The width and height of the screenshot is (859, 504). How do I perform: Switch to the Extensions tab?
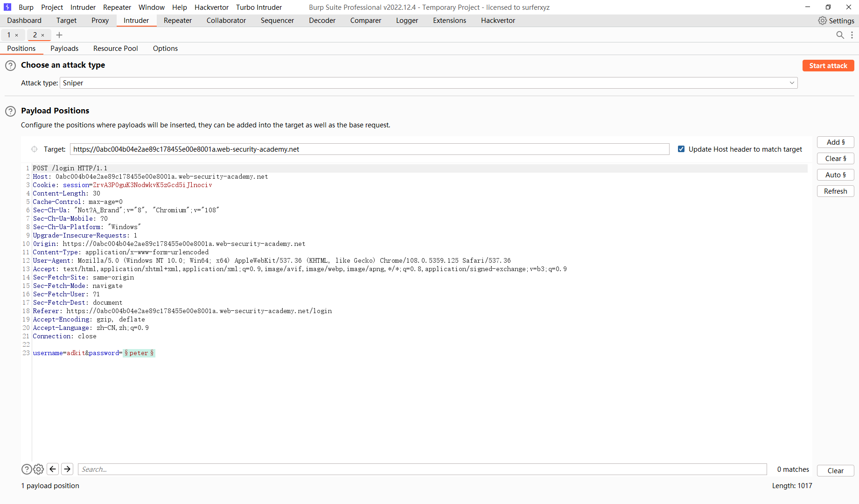(x=449, y=21)
